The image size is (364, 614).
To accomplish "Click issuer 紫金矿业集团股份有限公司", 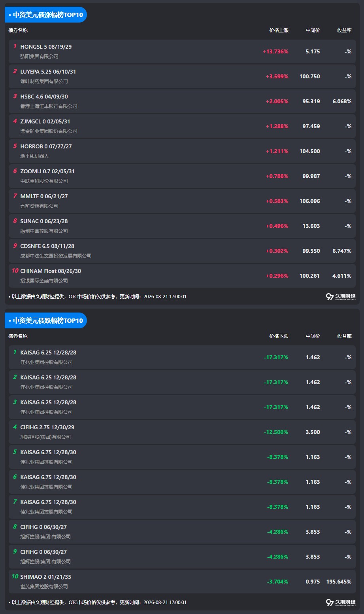I will [49, 131].
